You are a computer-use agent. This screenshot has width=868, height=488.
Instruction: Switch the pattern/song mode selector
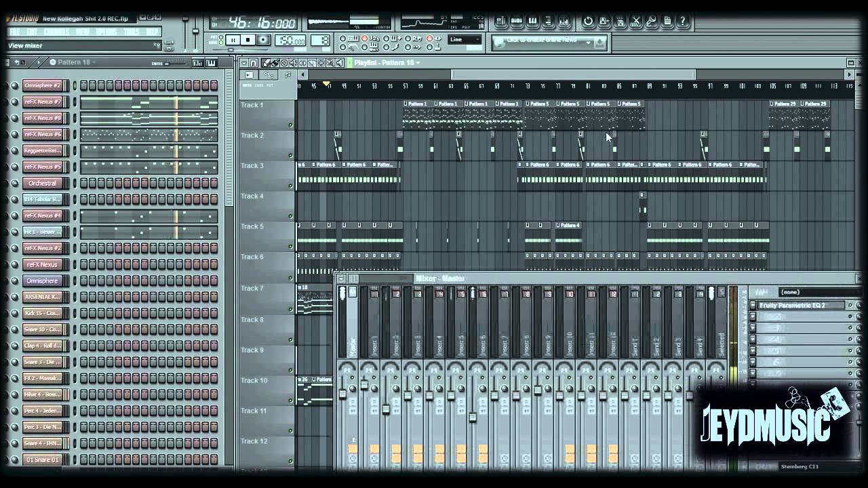point(220,39)
